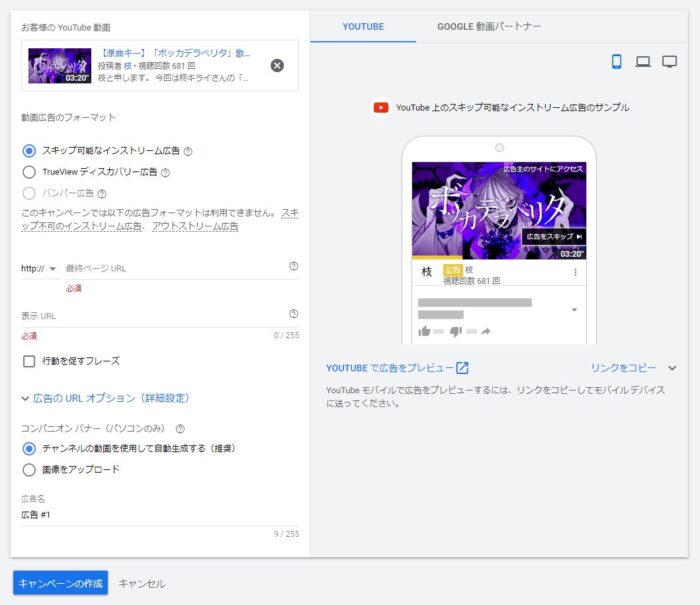Click the thumbs-down icon in phone preview

(x=456, y=332)
